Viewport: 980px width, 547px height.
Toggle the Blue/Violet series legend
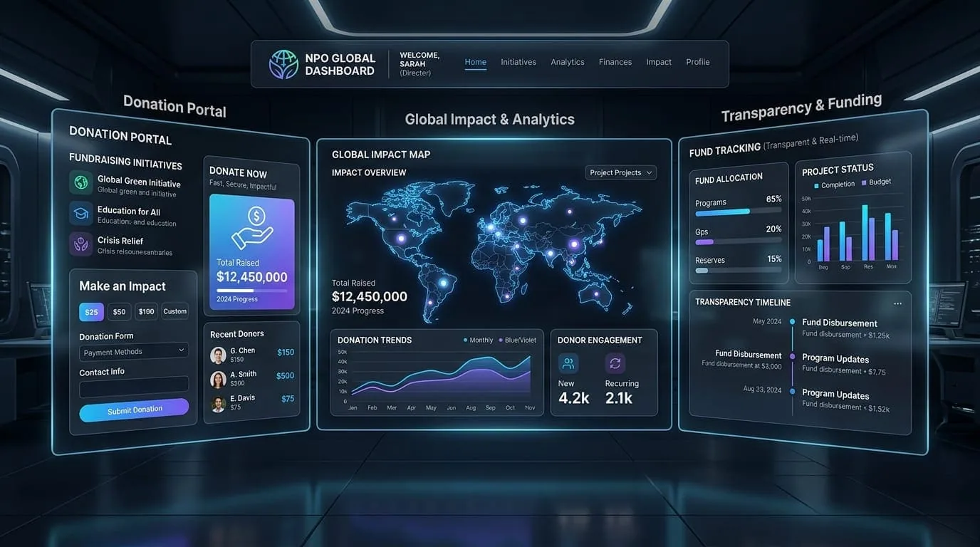(x=517, y=340)
